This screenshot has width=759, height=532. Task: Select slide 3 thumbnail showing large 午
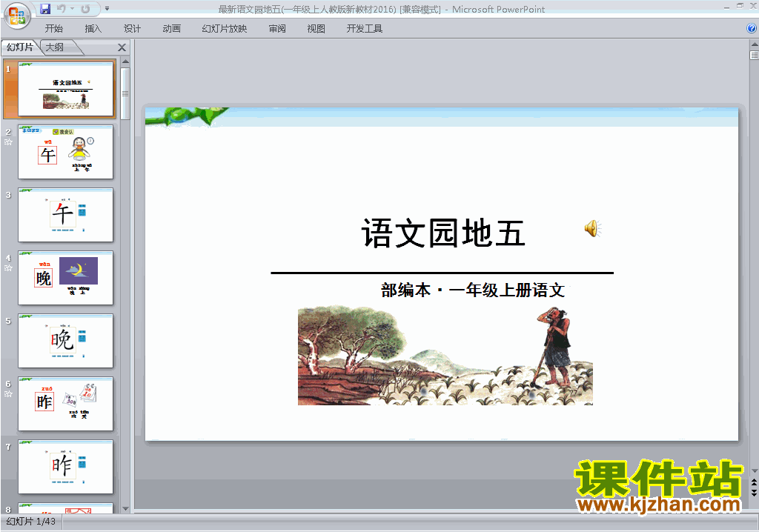point(65,214)
